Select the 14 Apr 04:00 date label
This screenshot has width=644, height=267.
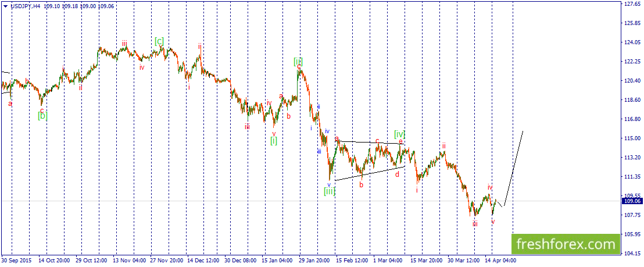500,261
